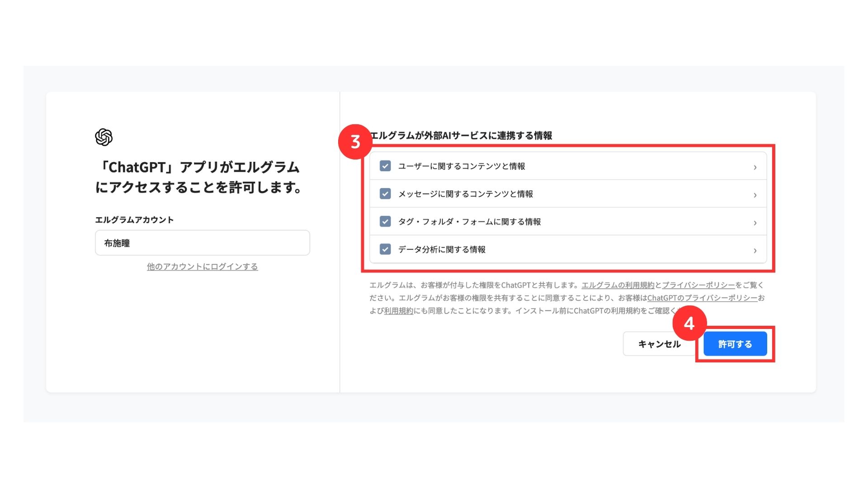Click the ChatGPT logo icon
Image resolution: width=868 pixels, height=488 pixels.
(x=104, y=137)
